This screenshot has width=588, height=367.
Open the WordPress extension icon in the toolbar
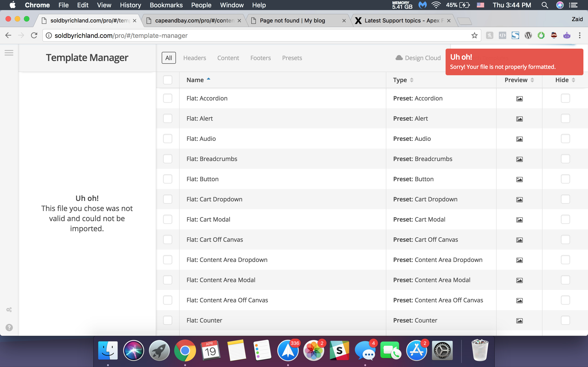tap(528, 35)
